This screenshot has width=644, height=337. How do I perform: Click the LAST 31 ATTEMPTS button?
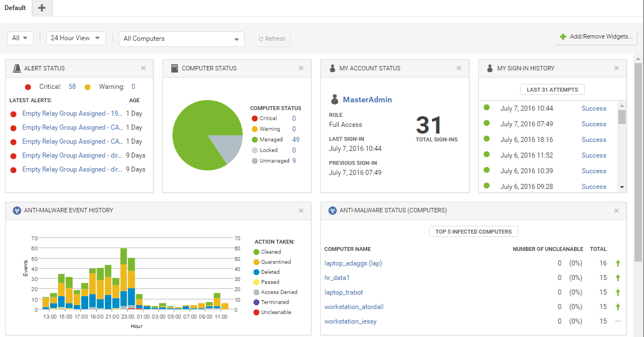pos(552,89)
